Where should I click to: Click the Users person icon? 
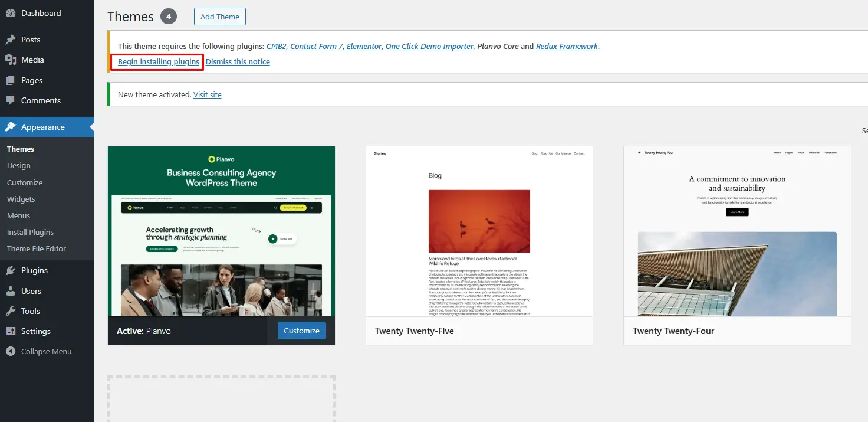pos(11,291)
